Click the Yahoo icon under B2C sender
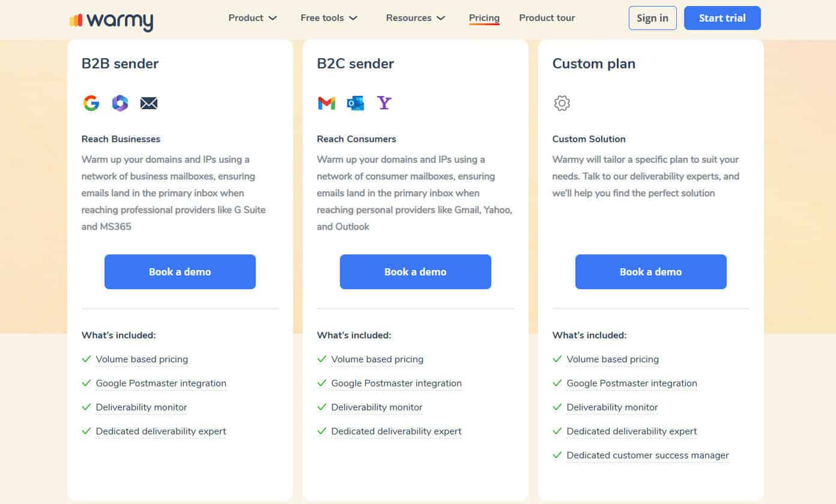The width and height of the screenshot is (836, 504). tap(384, 103)
